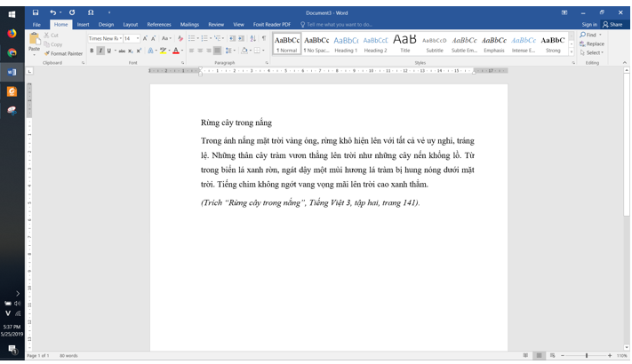632x364 pixels.
Task: Copy the selected text
Action: click(52, 44)
